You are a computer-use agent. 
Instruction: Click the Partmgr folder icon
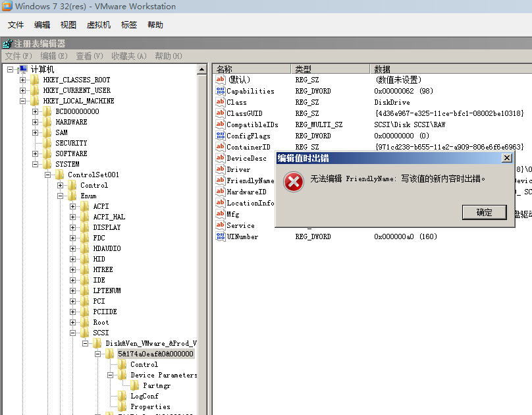pos(135,385)
